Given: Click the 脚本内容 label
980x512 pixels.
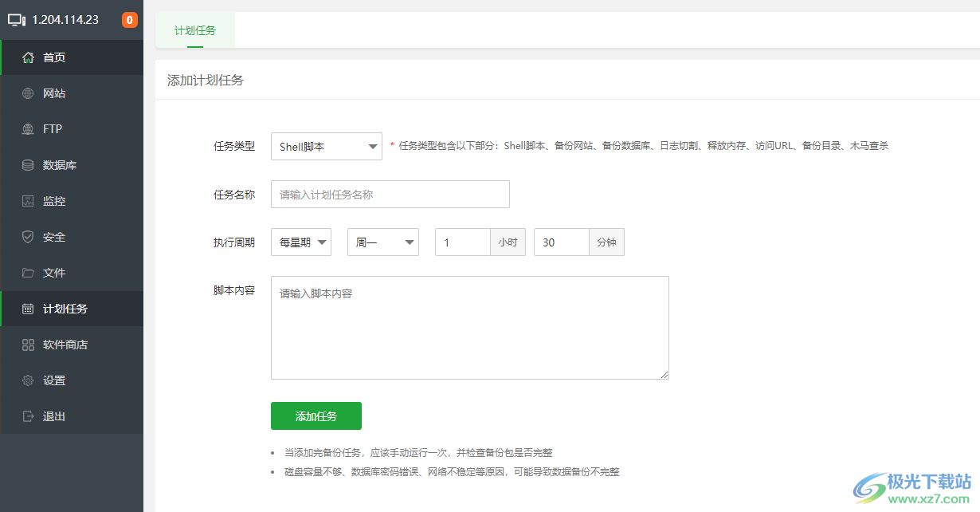Looking at the screenshot, I should tap(234, 290).
